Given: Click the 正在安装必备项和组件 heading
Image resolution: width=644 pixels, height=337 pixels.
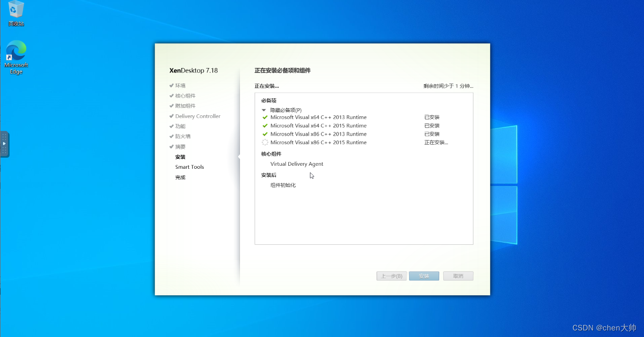Looking at the screenshot, I should pyautogui.click(x=283, y=71).
